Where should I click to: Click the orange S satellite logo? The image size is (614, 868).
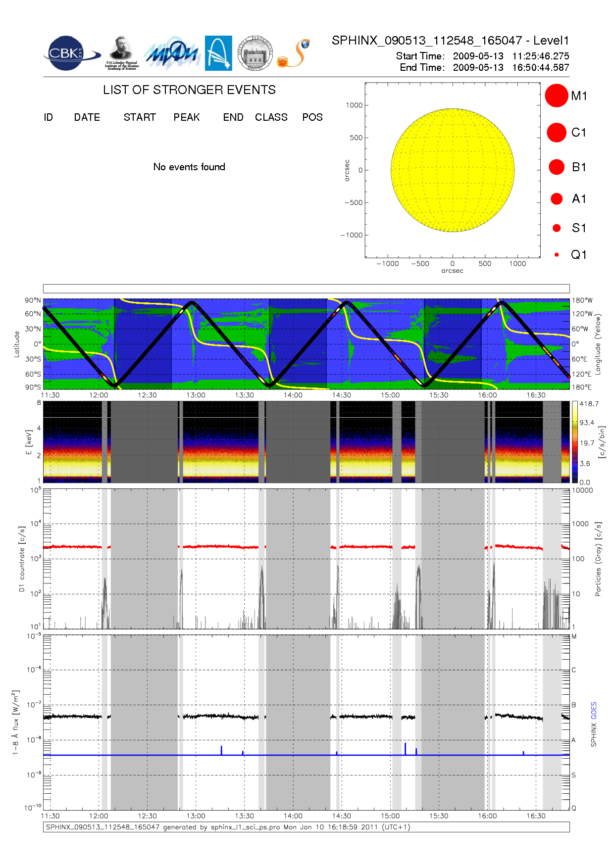coord(293,53)
